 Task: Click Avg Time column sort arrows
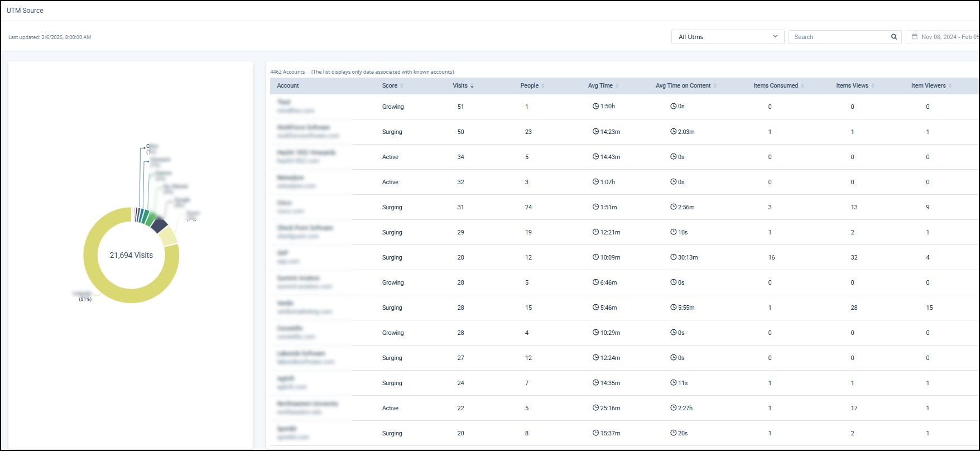(x=617, y=86)
